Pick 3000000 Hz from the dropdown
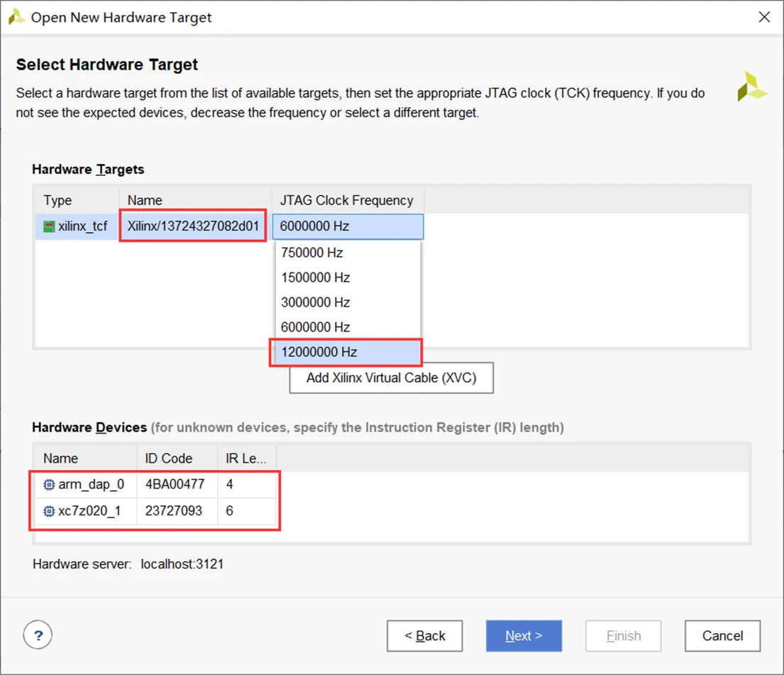The height and width of the screenshot is (675, 784). pos(316,302)
